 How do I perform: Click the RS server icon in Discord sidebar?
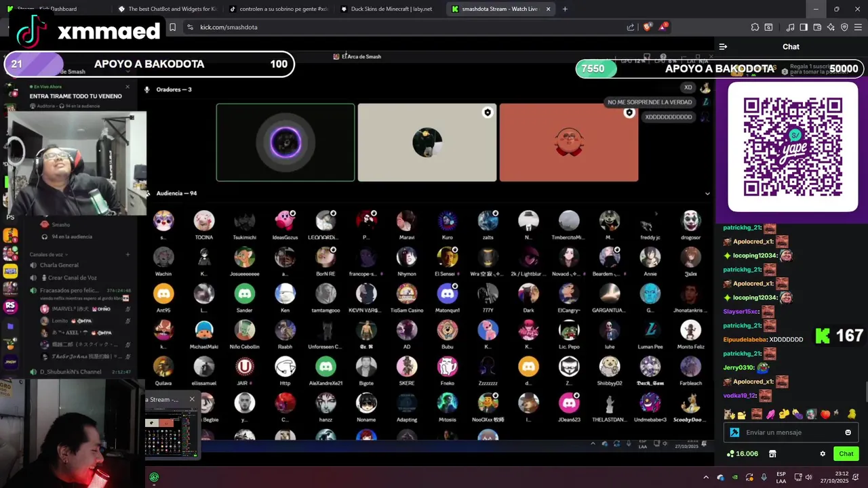pyautogui.click(x=10, y=306)
